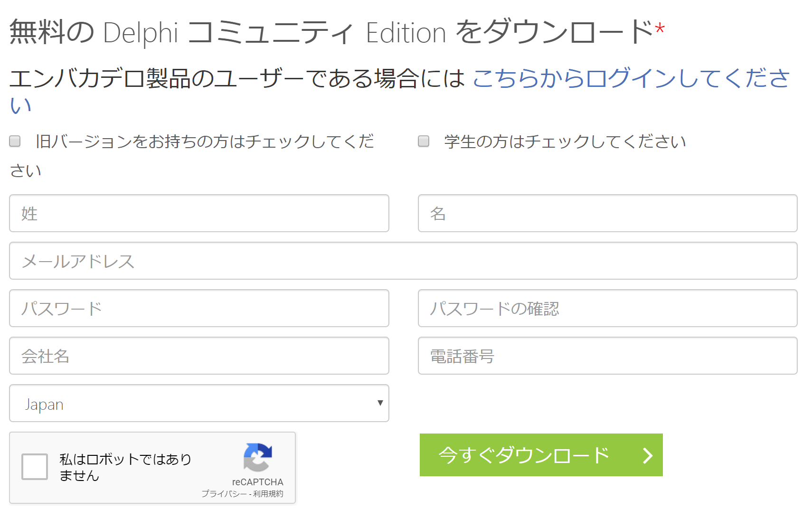Viewport: 812px width, 509px height.
Task: Click the small triangle arrow of the country selector
Action: [380, 403]
